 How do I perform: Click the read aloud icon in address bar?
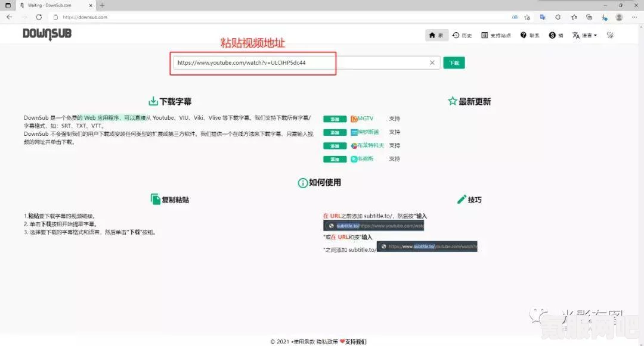click(515, 17)
